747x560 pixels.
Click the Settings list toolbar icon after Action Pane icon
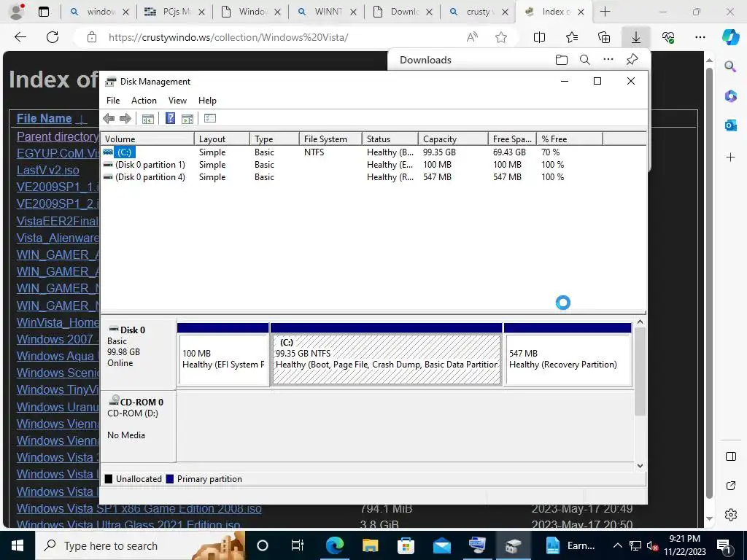point(210,119)
